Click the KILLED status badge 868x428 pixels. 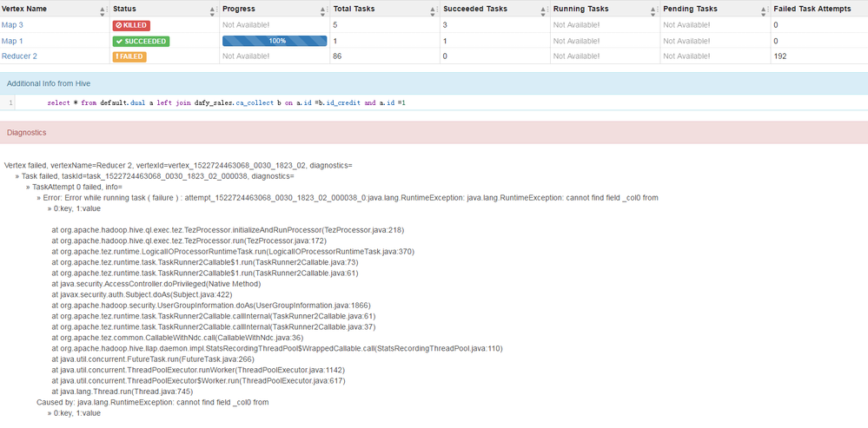coord(131,25)
